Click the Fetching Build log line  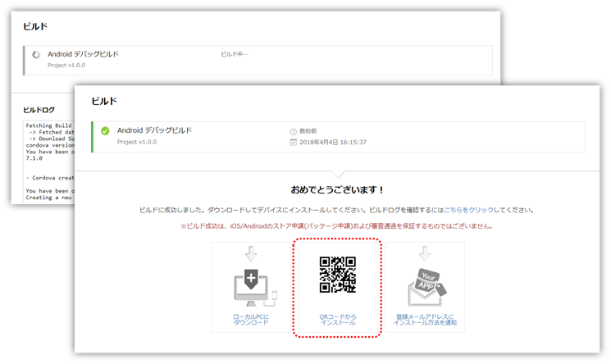48,125
